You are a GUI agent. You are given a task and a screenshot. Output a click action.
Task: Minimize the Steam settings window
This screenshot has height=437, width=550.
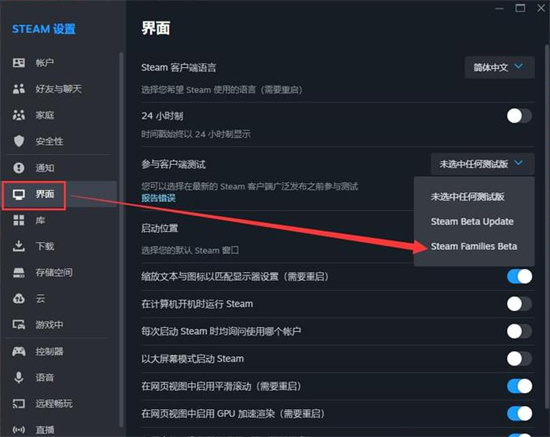pos(499,8)
